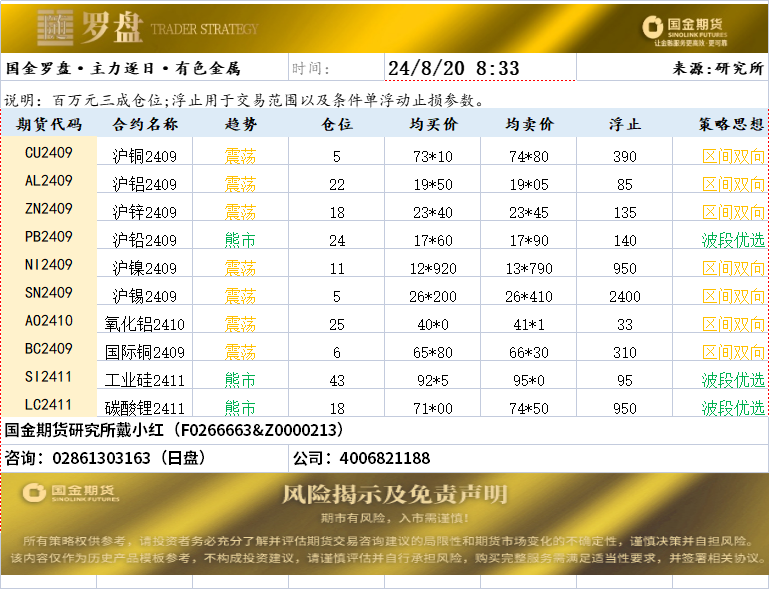Select the BC2409 code cell
Viewport: 769px width, 589px height.
coord(49,347)
